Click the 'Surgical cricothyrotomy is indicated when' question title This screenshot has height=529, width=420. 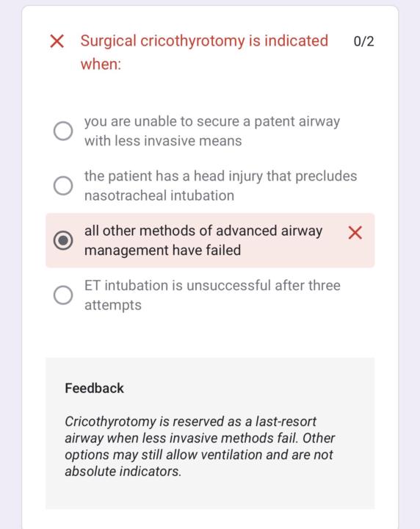204,52
